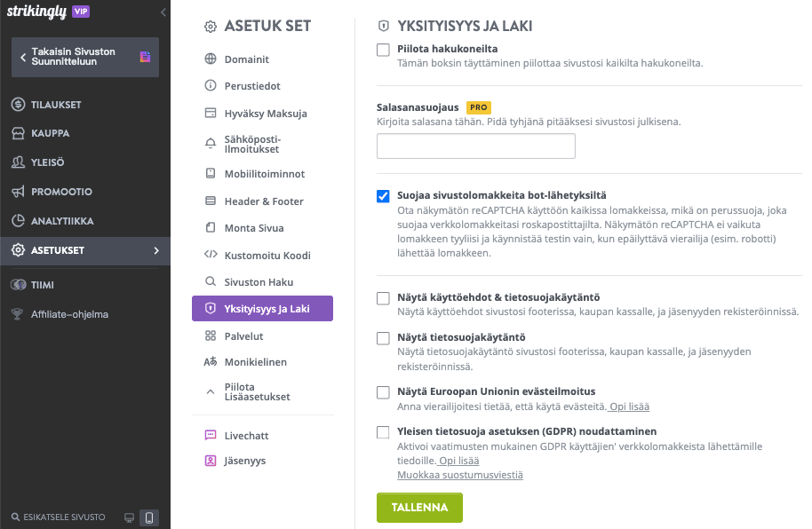Click the Analytiikka chart icon
The width and height of the screenshot is (812, 529).
coord(18,221)
